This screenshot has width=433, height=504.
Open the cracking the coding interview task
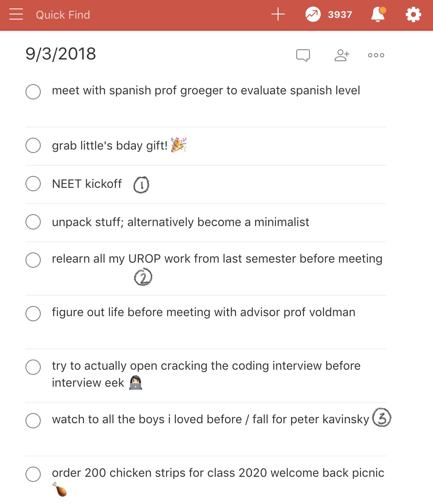(206, 374)
